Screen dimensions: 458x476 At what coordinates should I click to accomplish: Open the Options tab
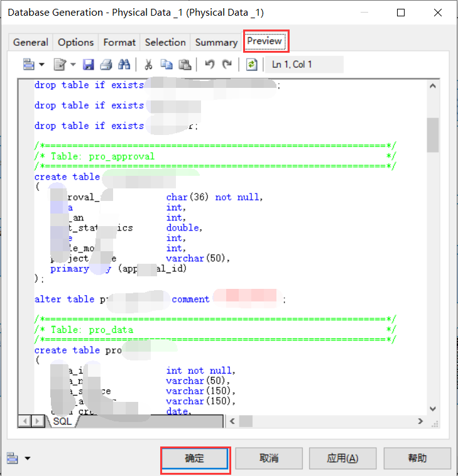(x=75, y=42)
